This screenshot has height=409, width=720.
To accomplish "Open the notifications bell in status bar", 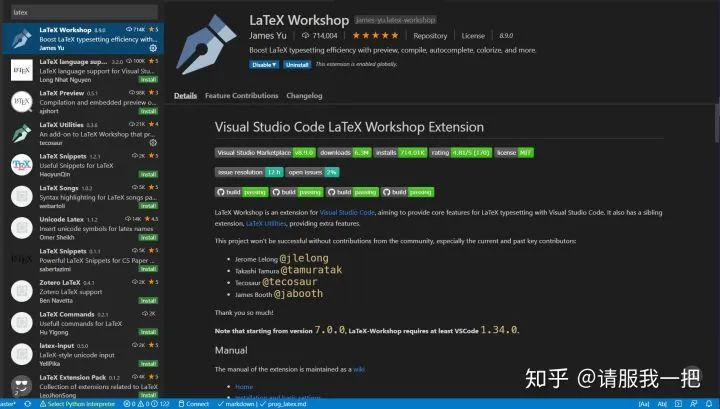I will tap(709, 404).
